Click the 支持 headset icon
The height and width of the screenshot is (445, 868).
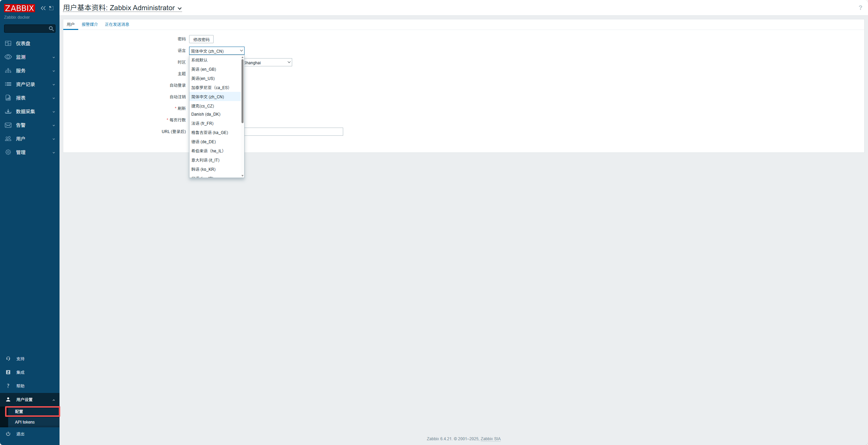(8, 359)
